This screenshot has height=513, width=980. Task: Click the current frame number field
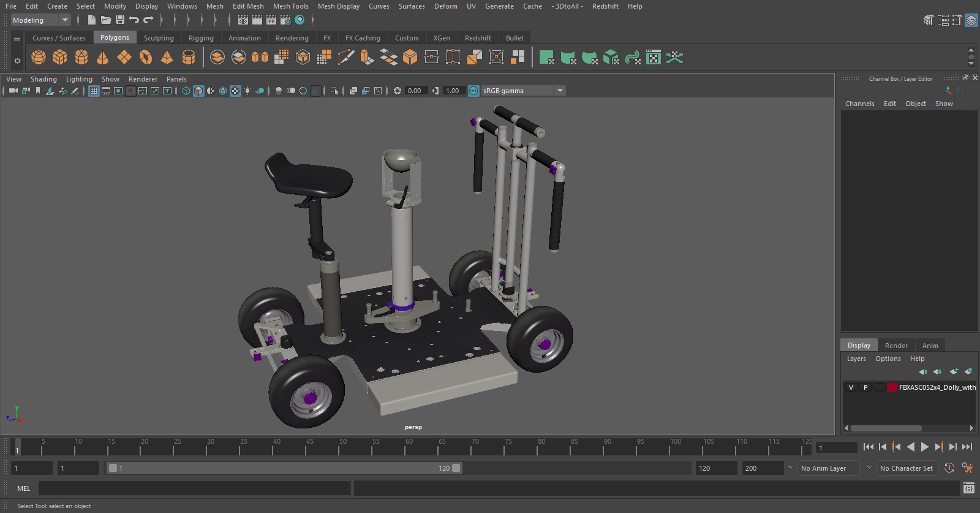coord(836,448)
